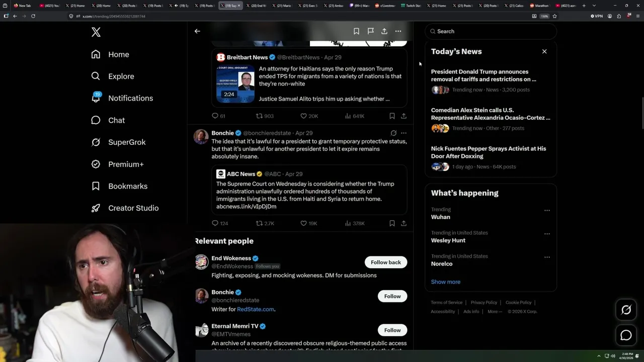The height and width of the screenshot is (362, 644).
Task: Open the Nick Fuentes pepper spray story
Action: [491, 157]
